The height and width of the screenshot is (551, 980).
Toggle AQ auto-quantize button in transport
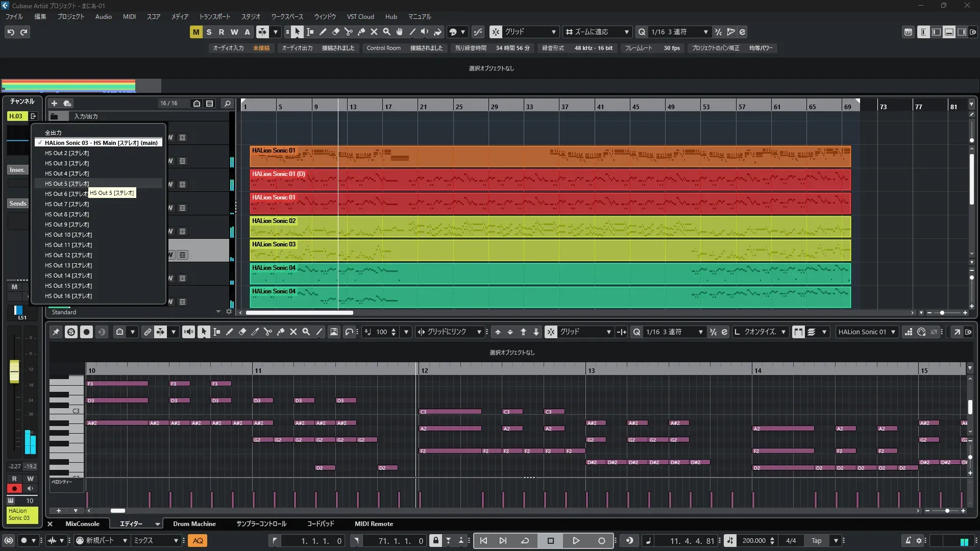(x=198, y=541)
